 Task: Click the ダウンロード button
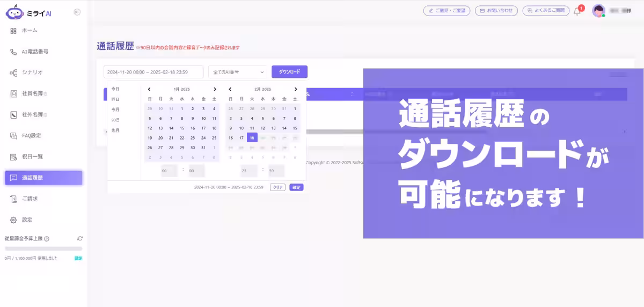click(289, 72)
